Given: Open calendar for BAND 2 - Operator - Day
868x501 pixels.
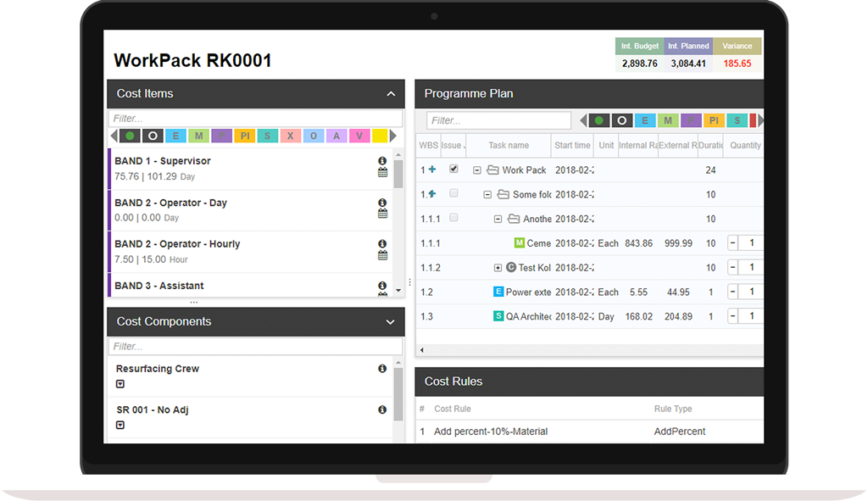Looking at the screenshot, I should pos(382,214).
